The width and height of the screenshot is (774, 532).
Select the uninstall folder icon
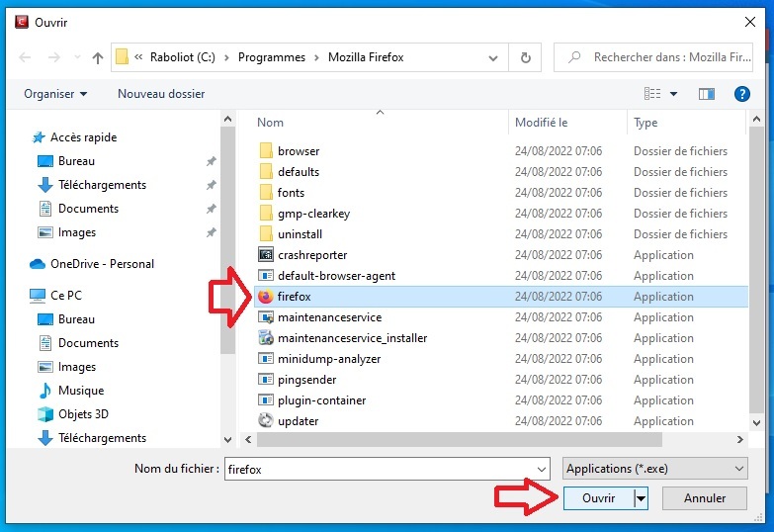click(266, 233)
